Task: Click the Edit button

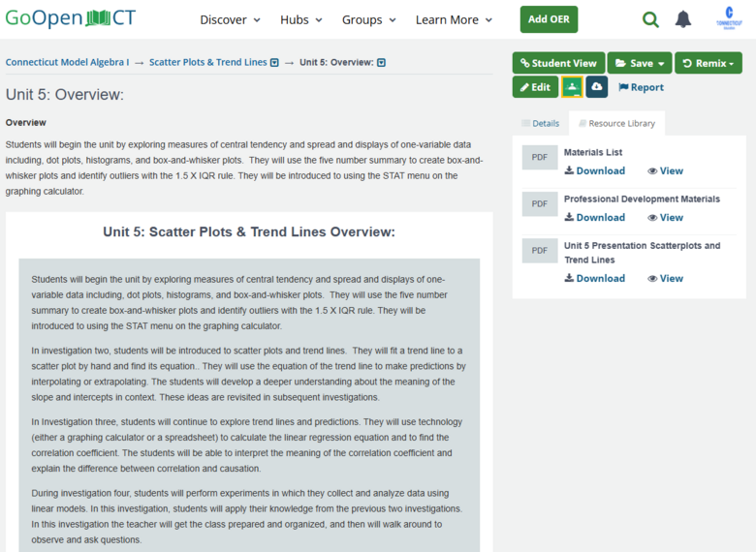Action: [x=535, y=87]
